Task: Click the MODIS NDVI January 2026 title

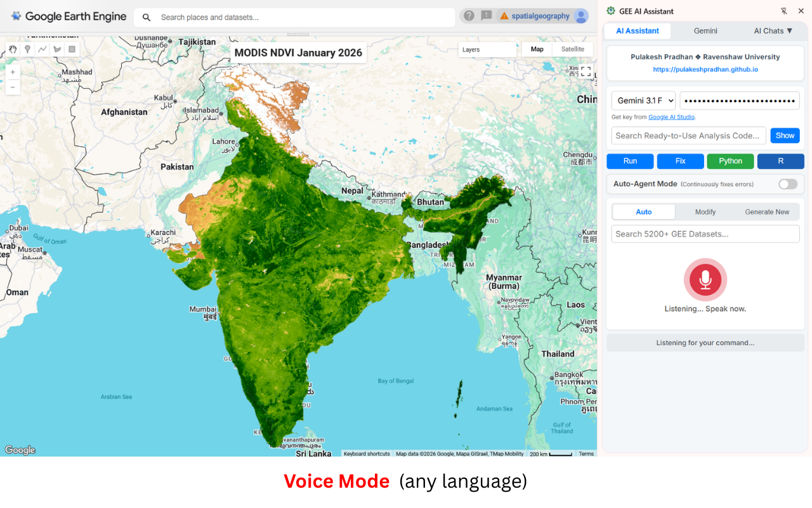Action: [298, 53]
